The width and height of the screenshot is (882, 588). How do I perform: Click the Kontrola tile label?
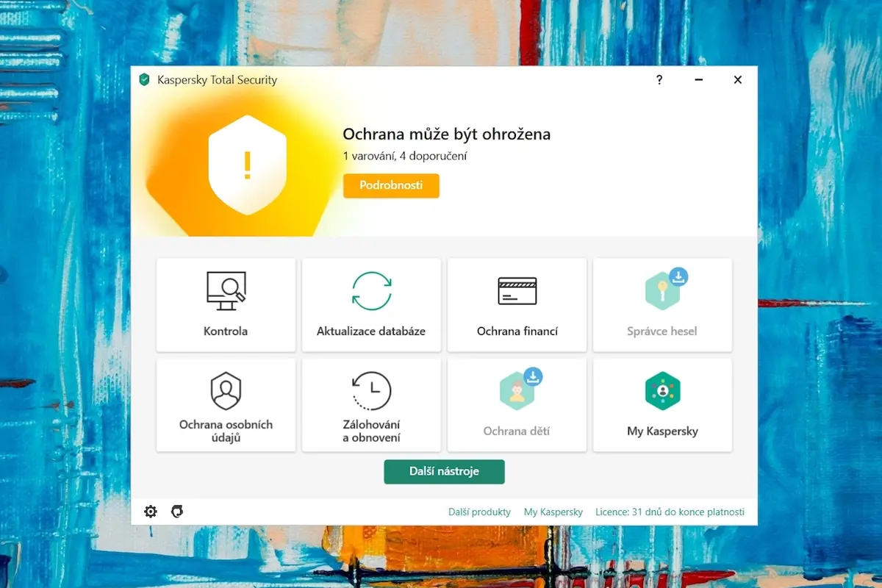tap(226, 331)
